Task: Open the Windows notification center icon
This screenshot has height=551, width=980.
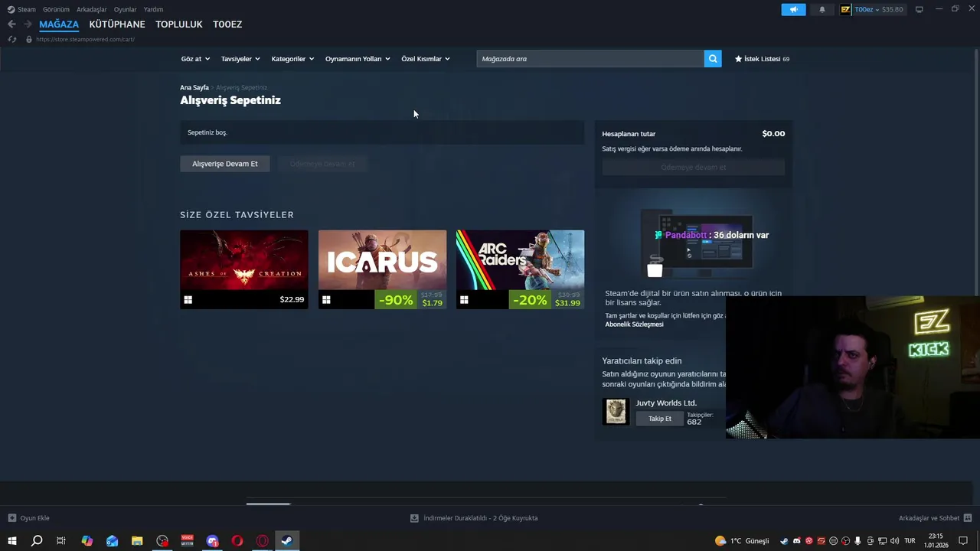Action: pos(963,541)
